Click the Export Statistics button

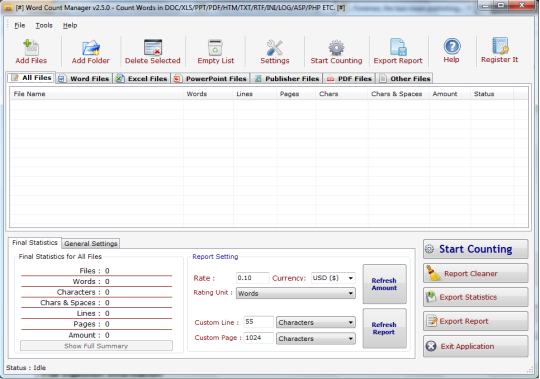(x=476, y=297)
